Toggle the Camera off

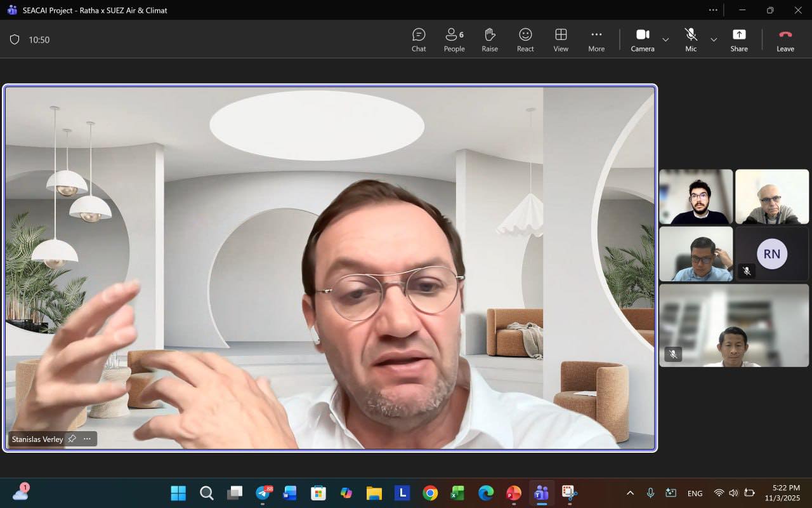642,39
